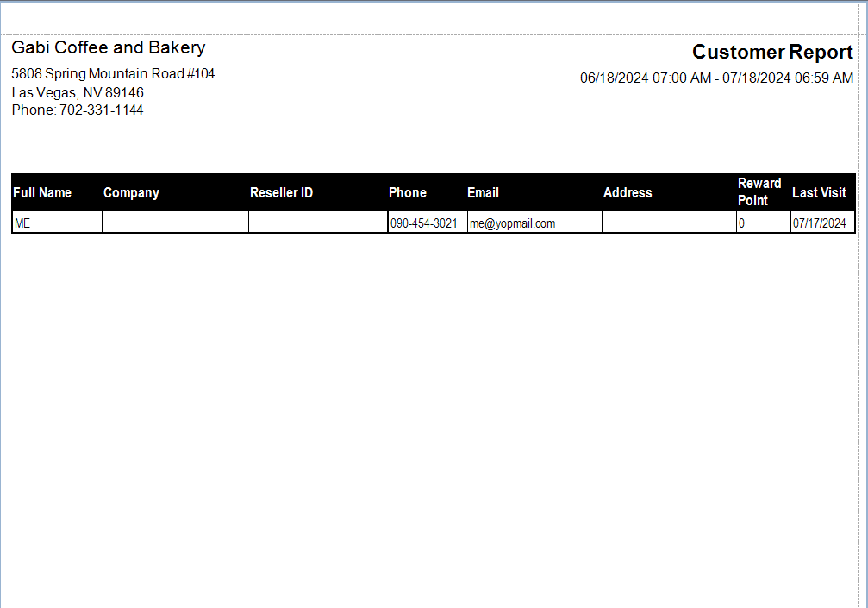Click the Gabi Coffee and Bakery title

[x=109, y=47]
